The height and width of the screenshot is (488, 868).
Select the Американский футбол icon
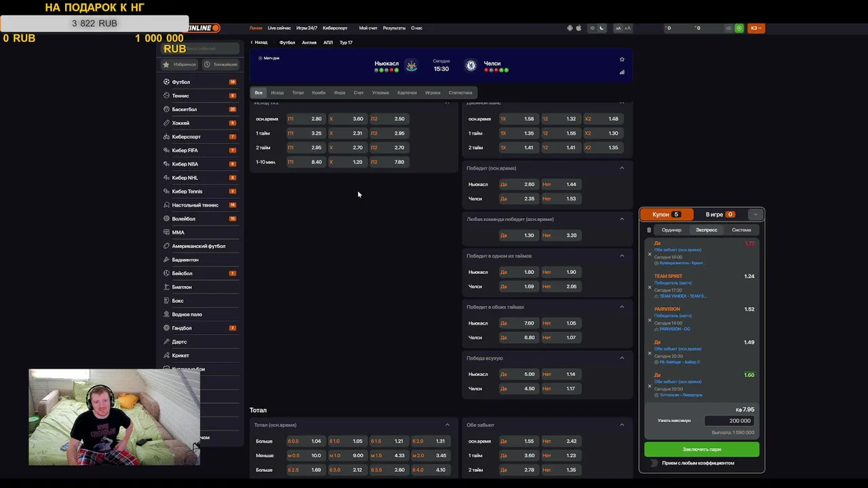coord(166,246)
